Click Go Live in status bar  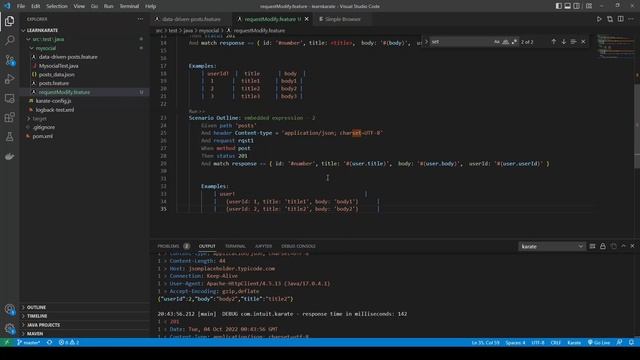(x=599, y=342)
